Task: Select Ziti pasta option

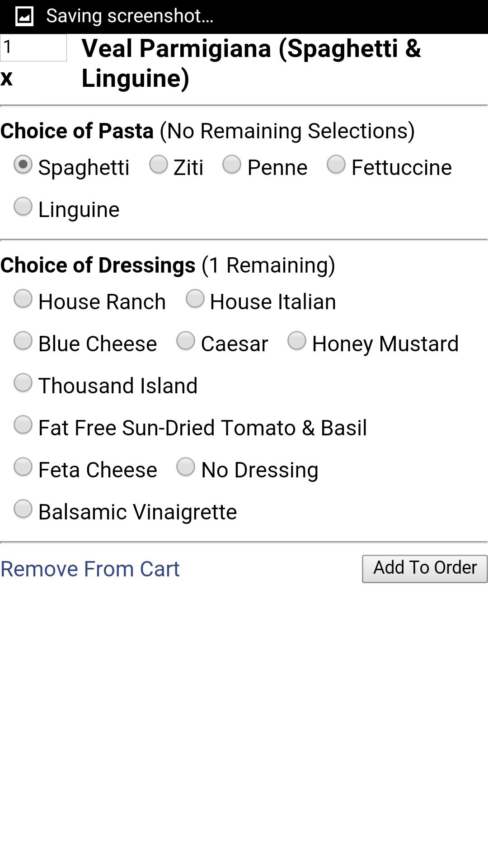Action: click(x=159, y=165)
